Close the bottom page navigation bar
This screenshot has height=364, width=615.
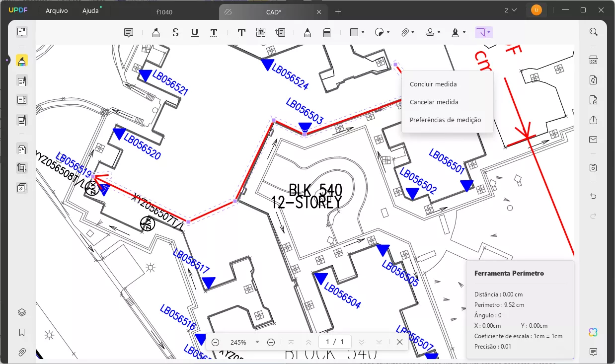pyautogui.click(x=400, y=342)
